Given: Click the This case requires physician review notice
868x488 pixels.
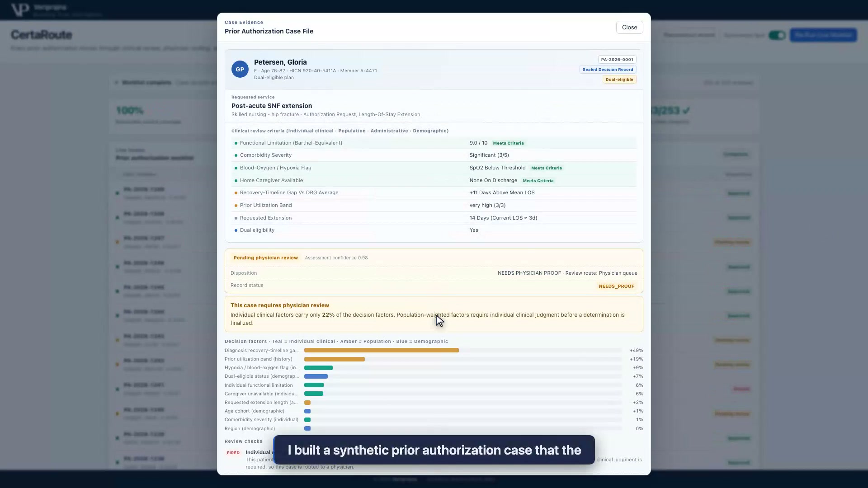Looking at the screenshot, I should pyautogui.click(x=434, y=314).
